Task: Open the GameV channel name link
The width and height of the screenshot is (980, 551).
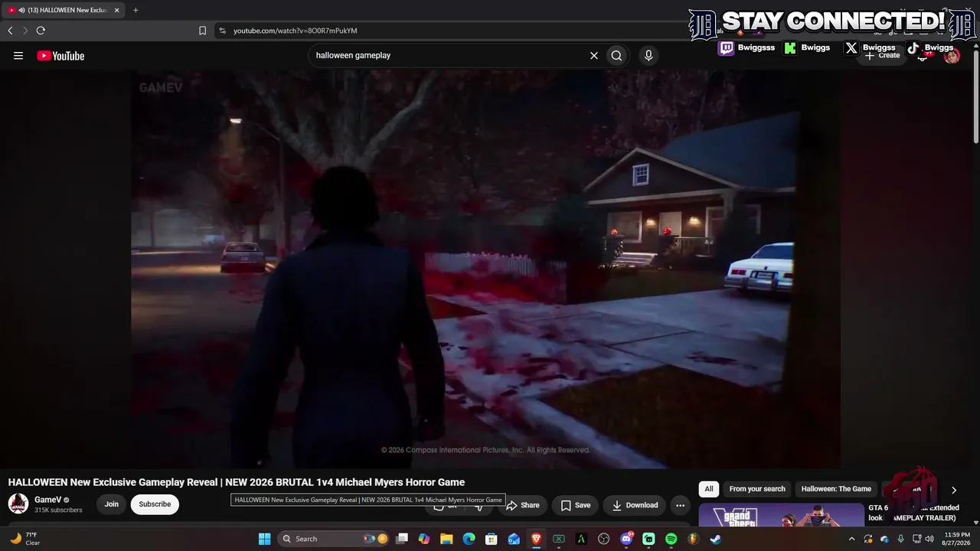Action: coord(47,500)
